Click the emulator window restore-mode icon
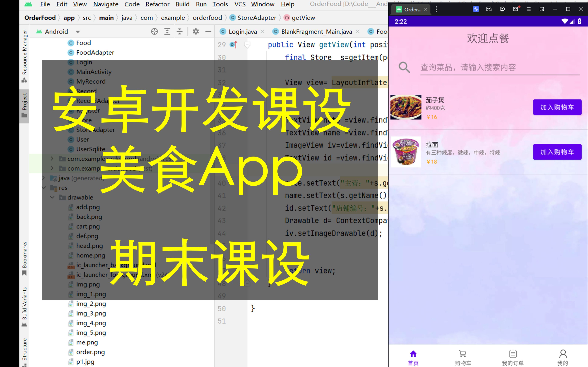 click(542, 9)
